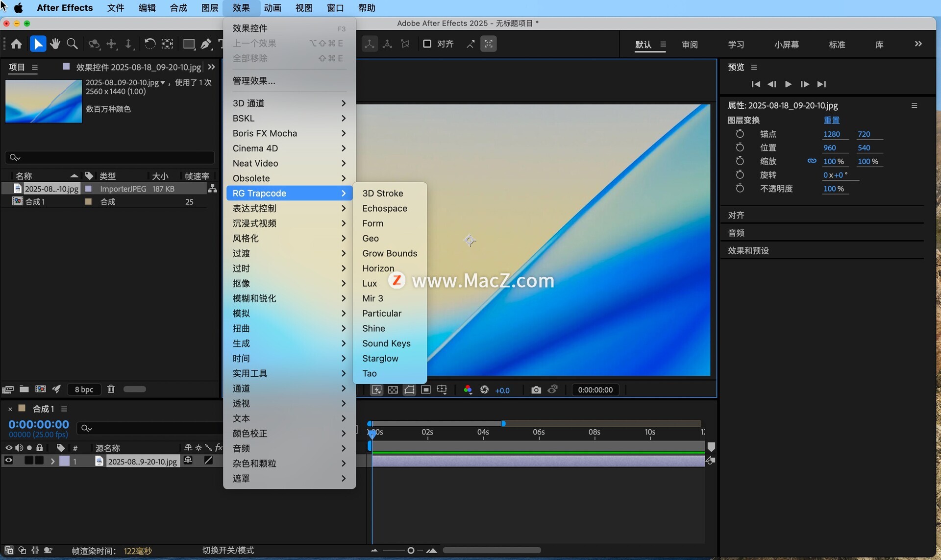Click the show channel color icon
The image size is (941, 560).
tap(468, 390)
